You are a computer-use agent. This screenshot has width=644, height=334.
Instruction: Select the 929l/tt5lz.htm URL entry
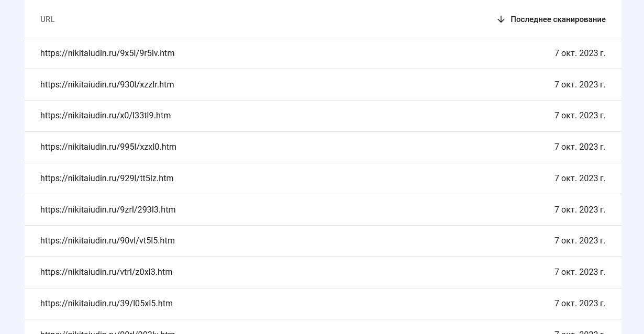pos(107,179)
